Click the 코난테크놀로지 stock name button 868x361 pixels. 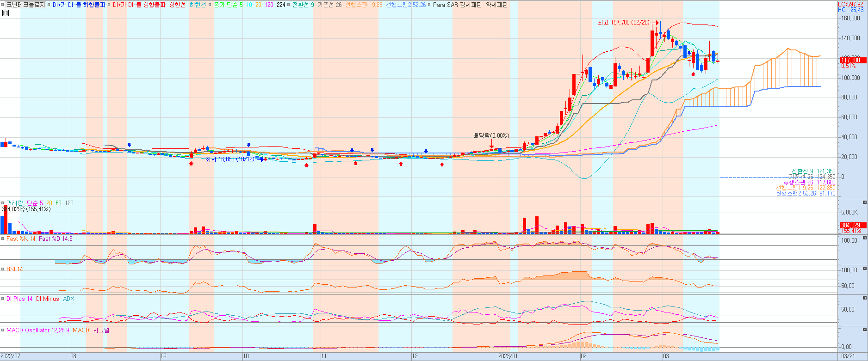pos(26,5)
